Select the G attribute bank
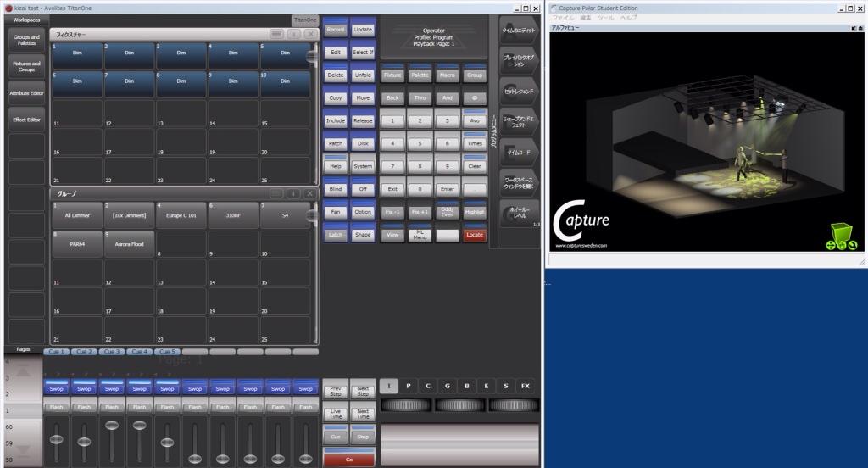Image resolution: width=868 pixels, height=468 pixels. 448,386
